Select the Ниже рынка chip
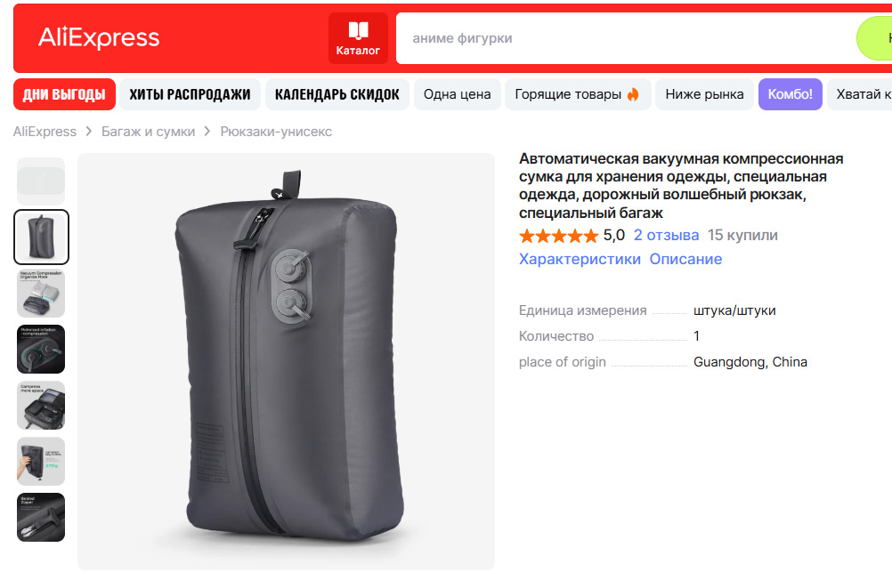892x588 pixels. click(704, 94)
